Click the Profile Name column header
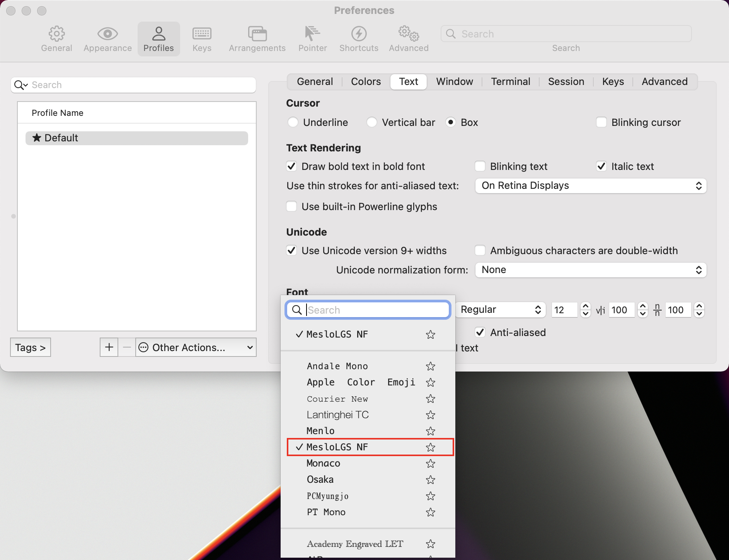The image size is (729, 560). pyautogui.click(x=137, y=113)
